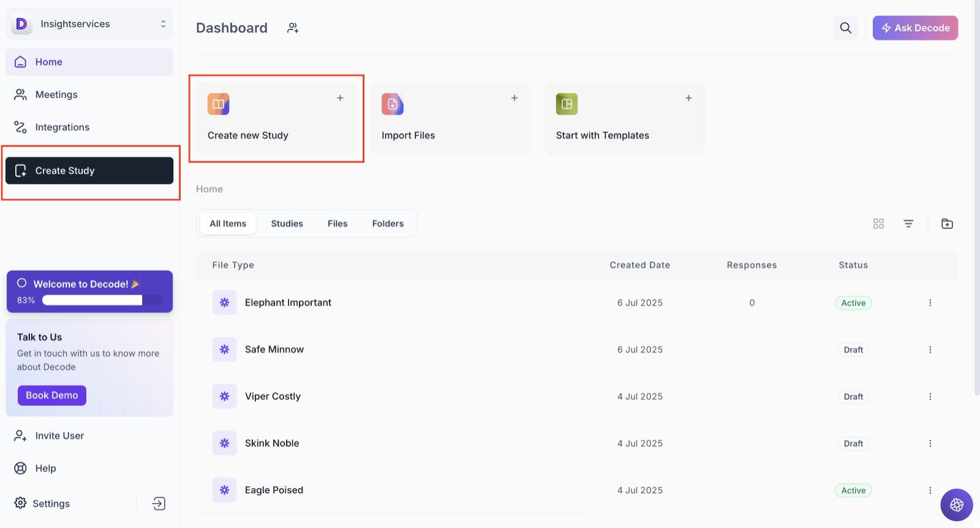Click the onboarding 83% progress bar

[102, 300]
